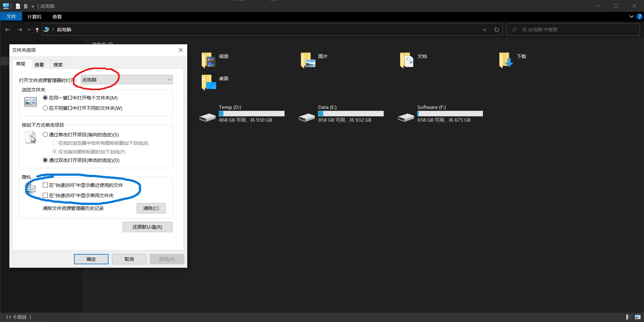The image size is (644, 322).
Task: Select 通过单击打开项目 radio option
Action: tap(45, 134)
